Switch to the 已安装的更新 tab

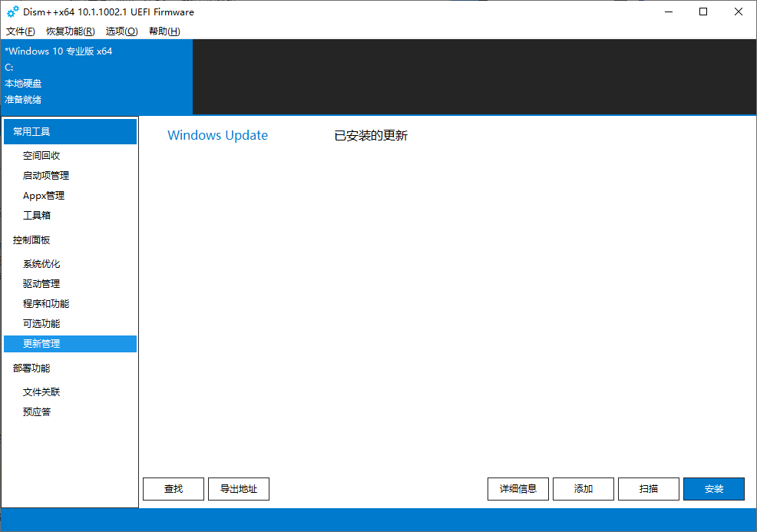(371, 136)
